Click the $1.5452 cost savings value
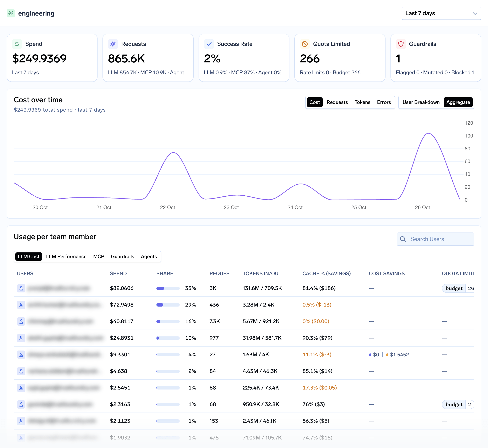Screen dimensions: 488x448 [x=399, y=355]
